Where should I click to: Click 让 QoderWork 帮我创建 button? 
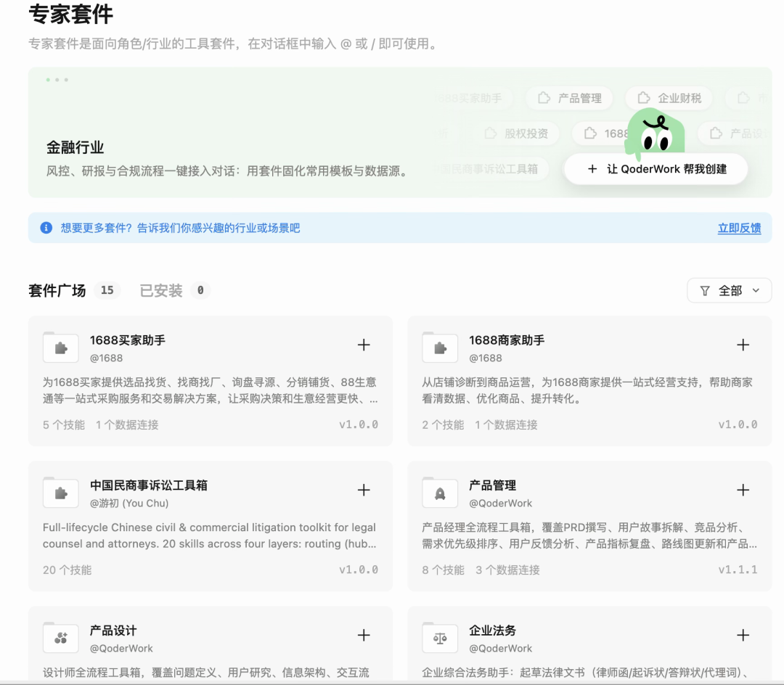point(656,169)
